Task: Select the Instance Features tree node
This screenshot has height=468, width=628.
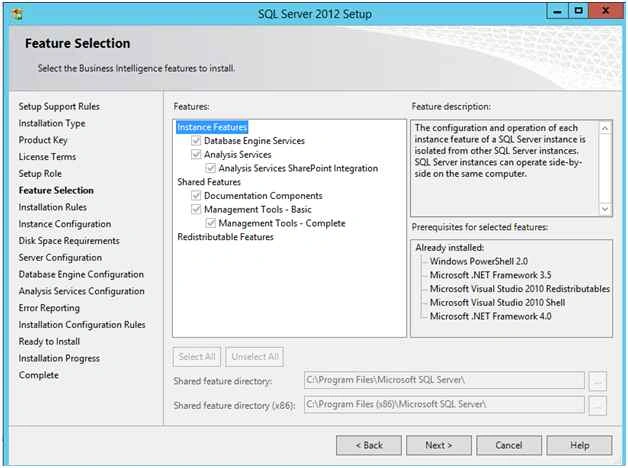Action: tap(212, 127)
